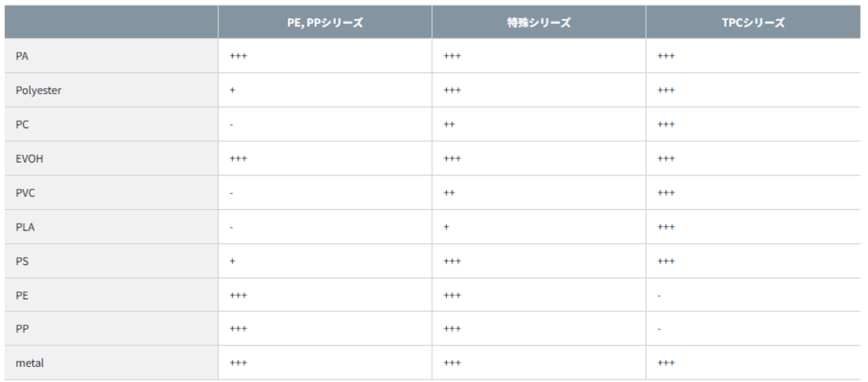Select the PS row label
This screenshot has width=868, height=382.
coord(23,261)
